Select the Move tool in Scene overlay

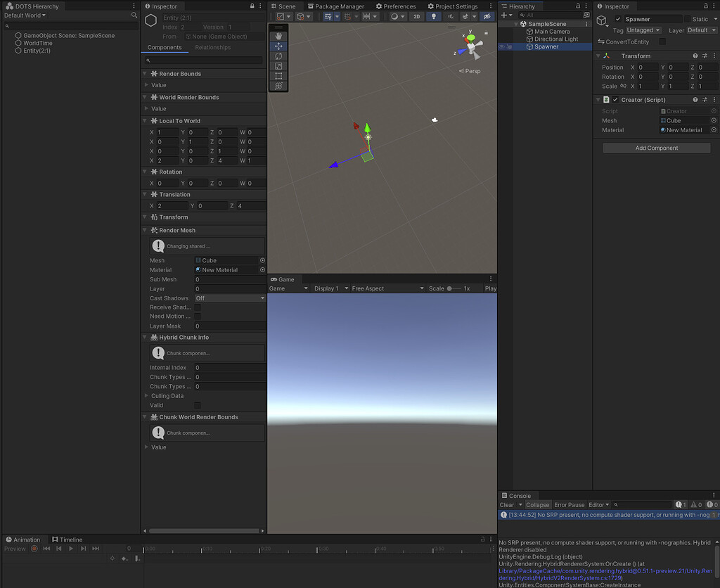point(278,46)
